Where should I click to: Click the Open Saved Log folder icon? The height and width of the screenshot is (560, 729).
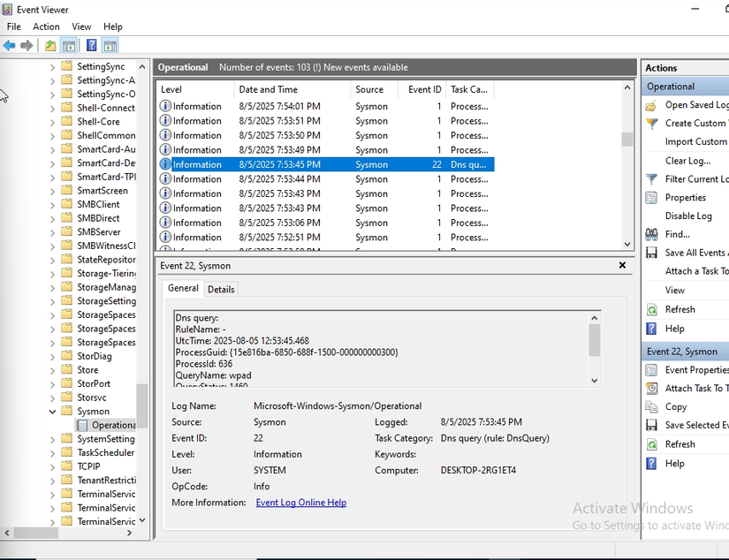(651, 105)
